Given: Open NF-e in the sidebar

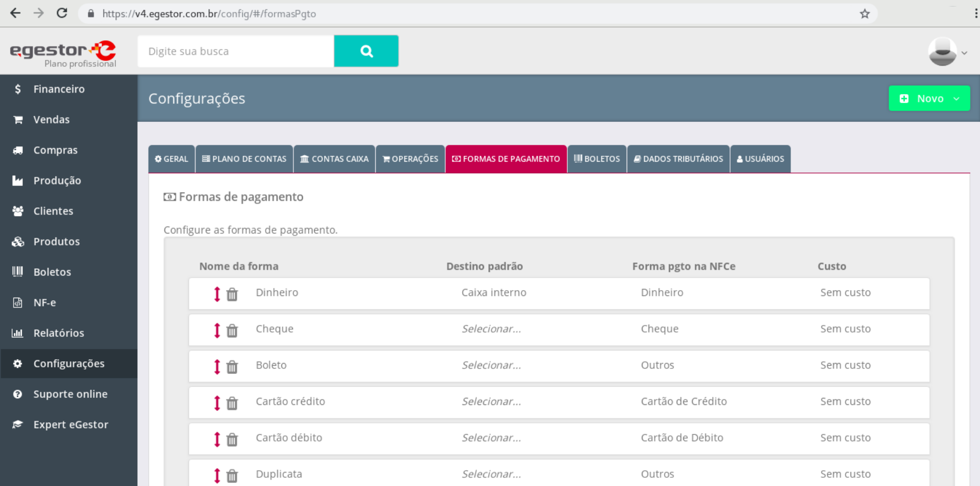Looking at the screenshot, I should [69, 303].
